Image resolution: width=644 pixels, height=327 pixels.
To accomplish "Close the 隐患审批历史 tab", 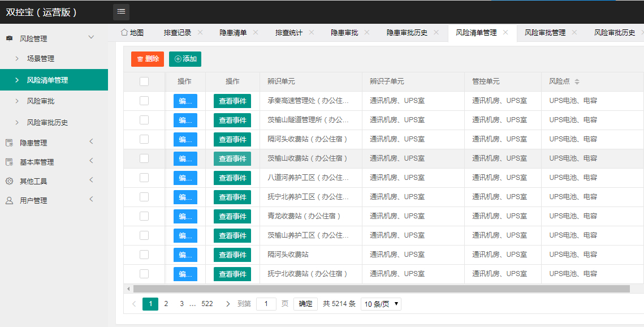I will (x=436, y=32).
